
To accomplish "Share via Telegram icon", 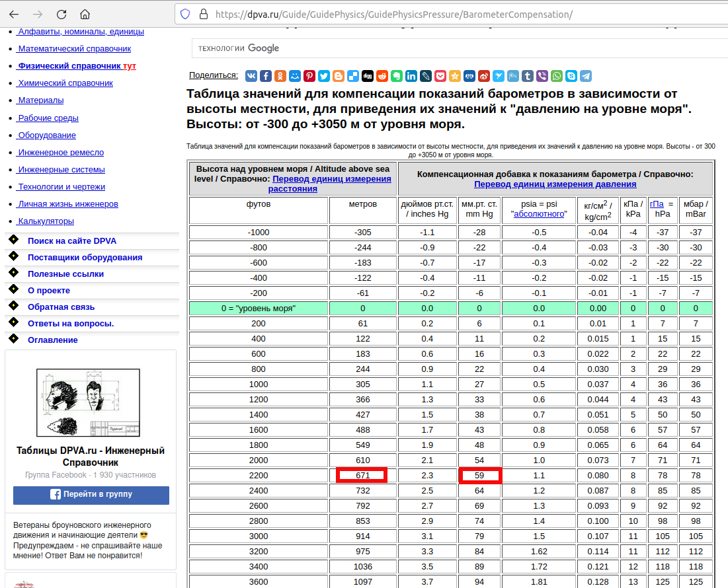I will 586,76.
